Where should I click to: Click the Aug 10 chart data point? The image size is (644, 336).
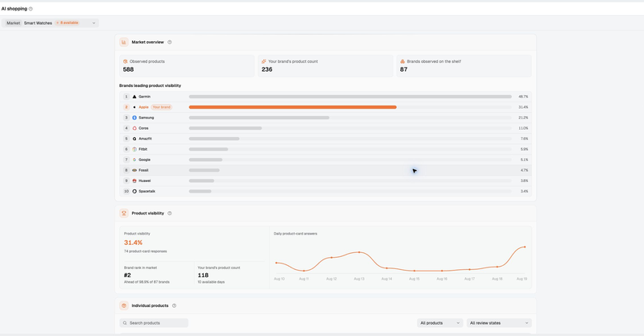(x=276, y=263)
